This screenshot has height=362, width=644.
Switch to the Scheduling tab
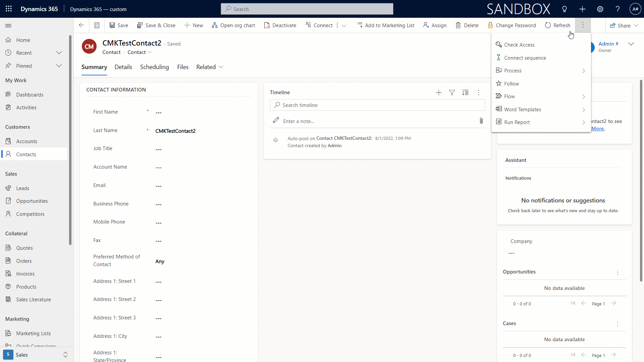(x=154, y=67)
